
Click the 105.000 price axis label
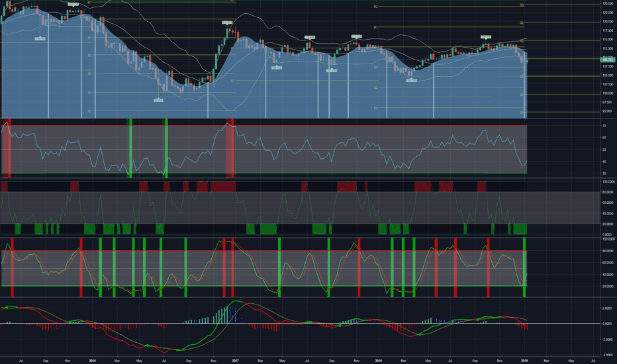[x=608, y=75]
